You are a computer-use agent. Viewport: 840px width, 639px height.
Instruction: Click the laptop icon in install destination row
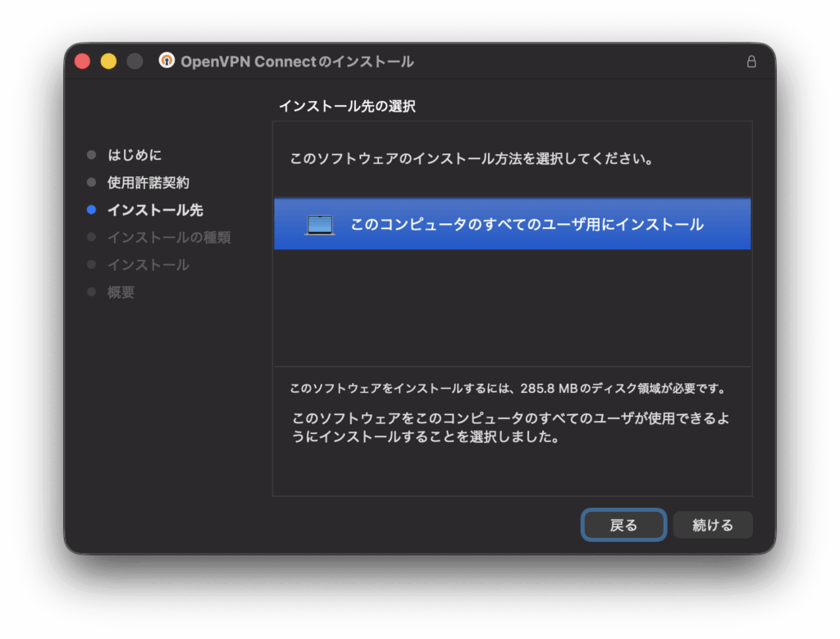(x=320, y=224)
